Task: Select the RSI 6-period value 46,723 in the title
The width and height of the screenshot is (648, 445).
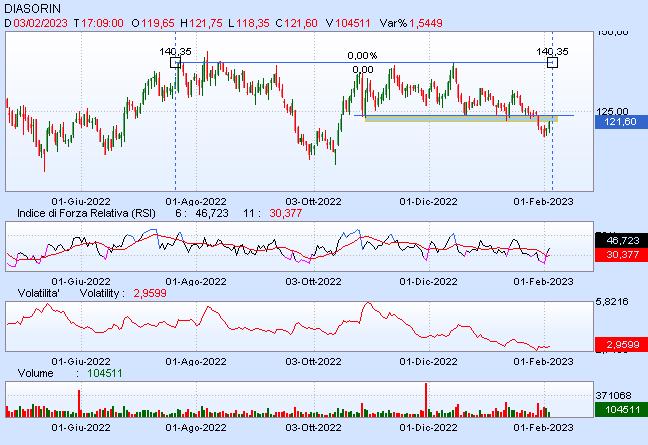Action: [212, 214]
